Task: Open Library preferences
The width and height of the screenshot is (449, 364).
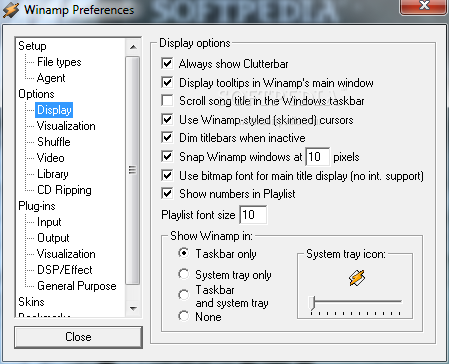Action: [53, 174]
